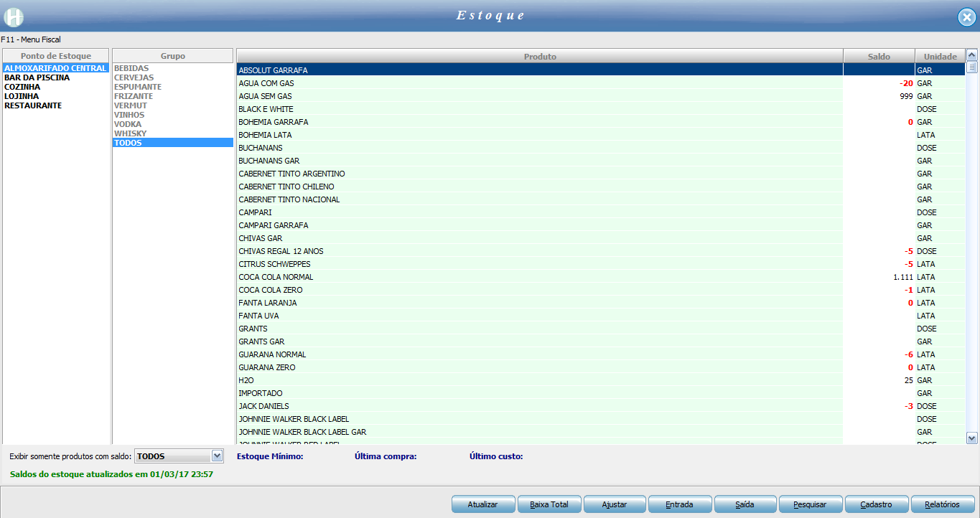Select the CITRUS SCHWEPPES product

click(x=601, y=264)
